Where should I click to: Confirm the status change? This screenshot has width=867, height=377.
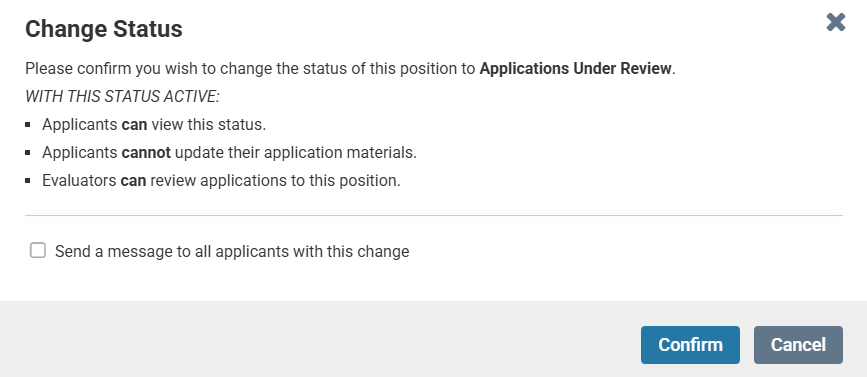click(x=690, y=345)
